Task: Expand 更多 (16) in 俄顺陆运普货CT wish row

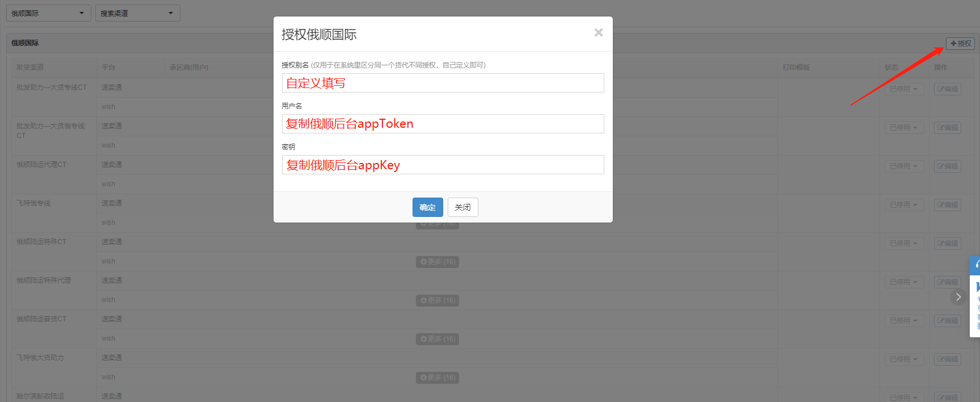Action: point(438,339)
